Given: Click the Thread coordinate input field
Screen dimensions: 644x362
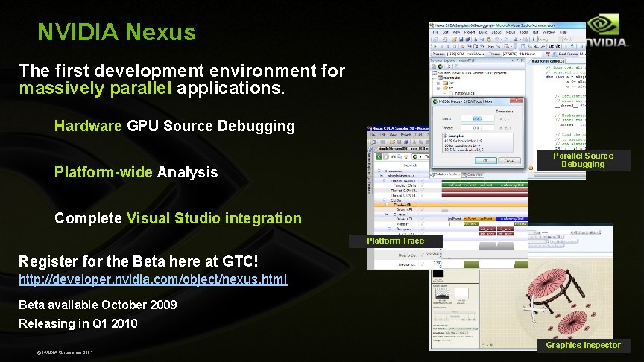Looking at the screenshot, I should pos(477,127).
